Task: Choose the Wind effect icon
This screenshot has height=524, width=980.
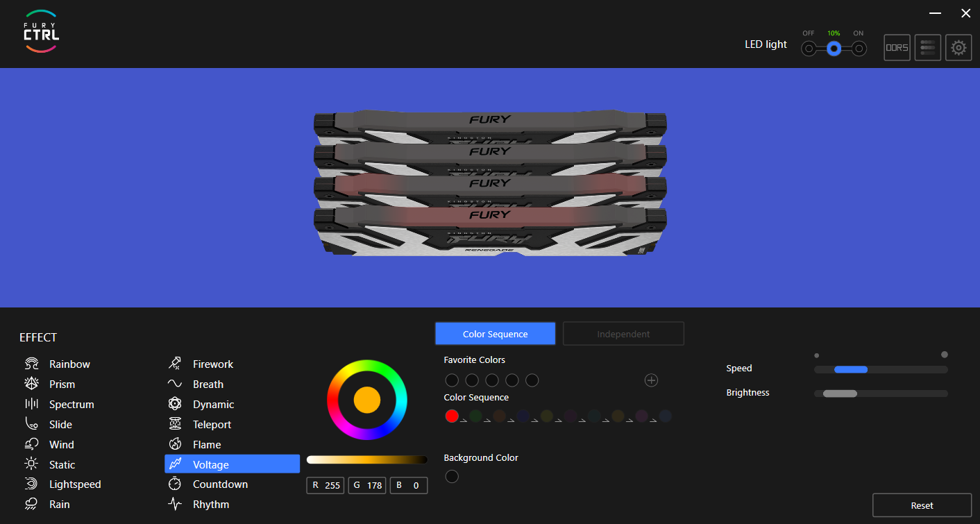Action: [x=31, y=444]
